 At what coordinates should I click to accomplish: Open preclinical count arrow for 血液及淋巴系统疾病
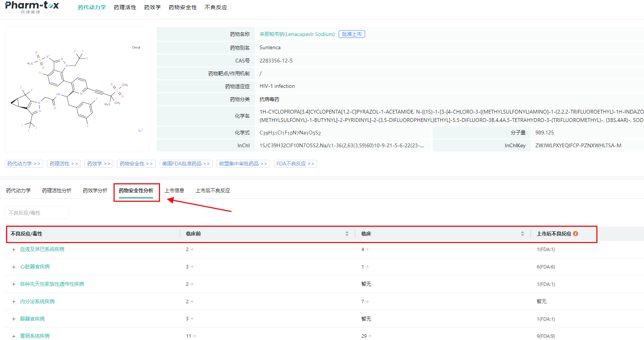coord(192,250)
